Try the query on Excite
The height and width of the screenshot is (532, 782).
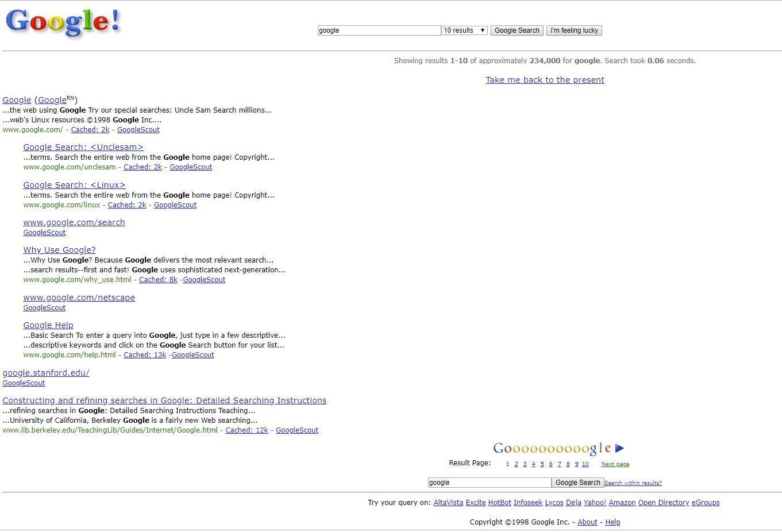point(476,503)
